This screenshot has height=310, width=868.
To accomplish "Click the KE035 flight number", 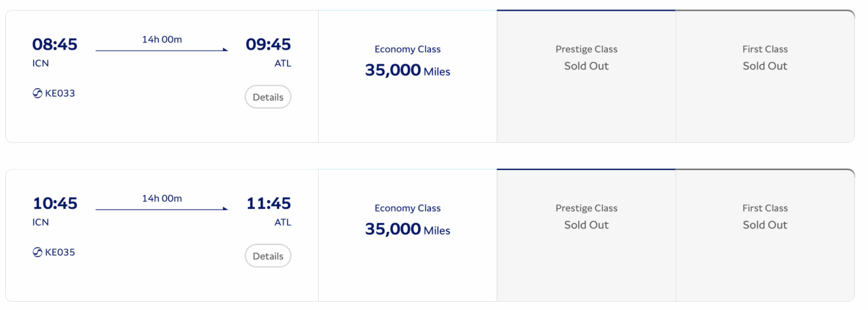I will click(60, 253).
